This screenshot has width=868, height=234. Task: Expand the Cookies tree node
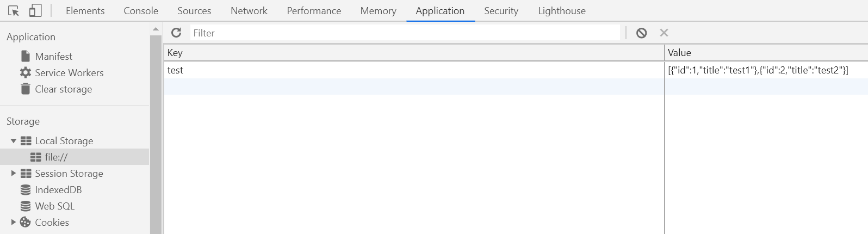pos(14,222)
